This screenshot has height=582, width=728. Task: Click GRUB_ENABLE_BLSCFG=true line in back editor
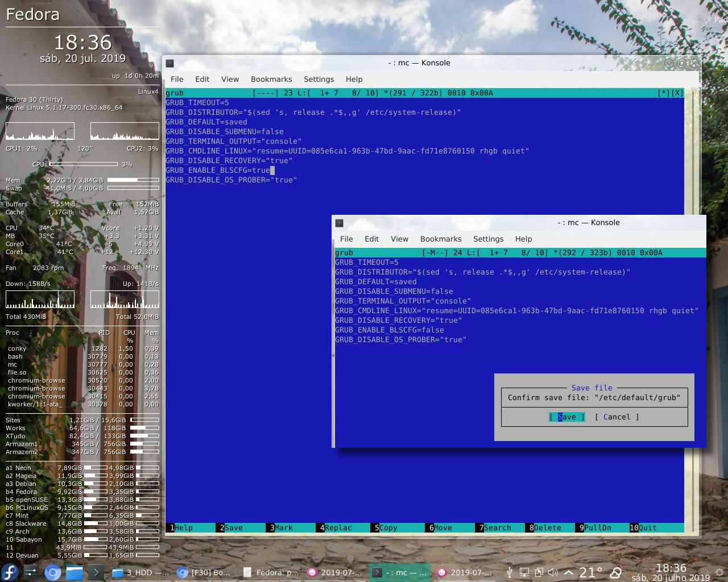point(218,170)
